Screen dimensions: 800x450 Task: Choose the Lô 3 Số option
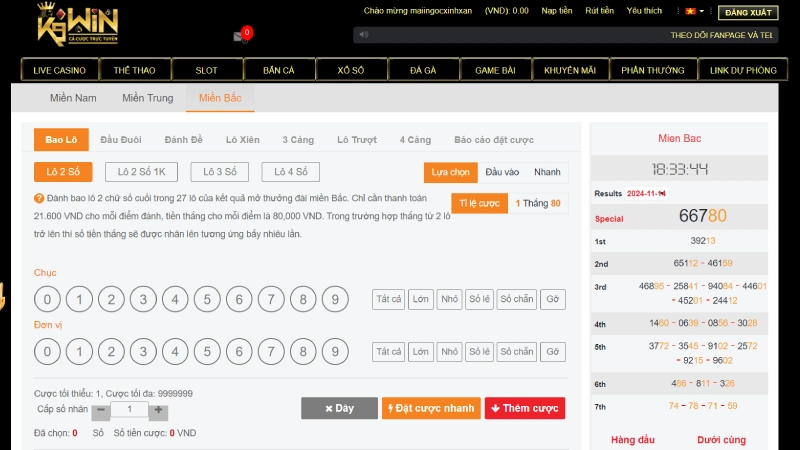pyautogui.click(x=219, y=172)
